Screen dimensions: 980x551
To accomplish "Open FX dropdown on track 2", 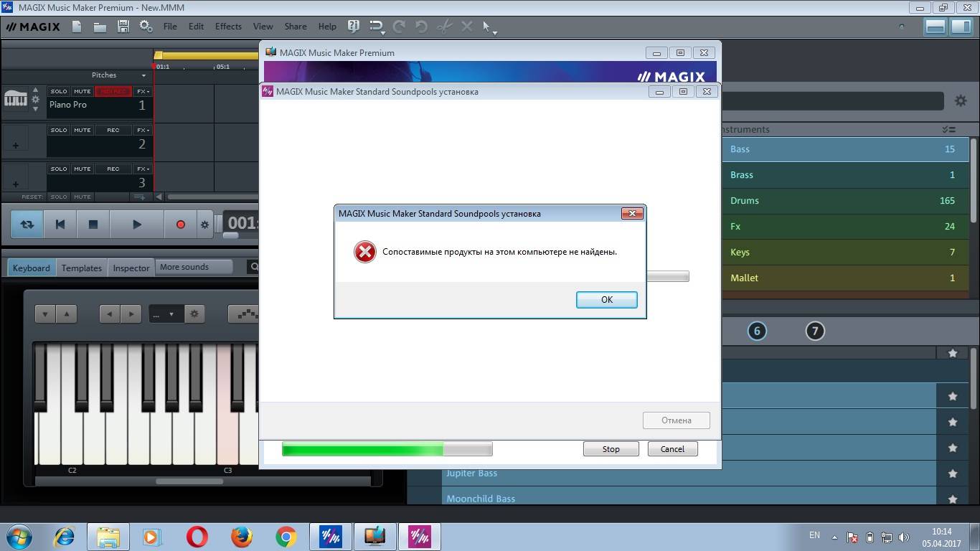I will (143, 131).
